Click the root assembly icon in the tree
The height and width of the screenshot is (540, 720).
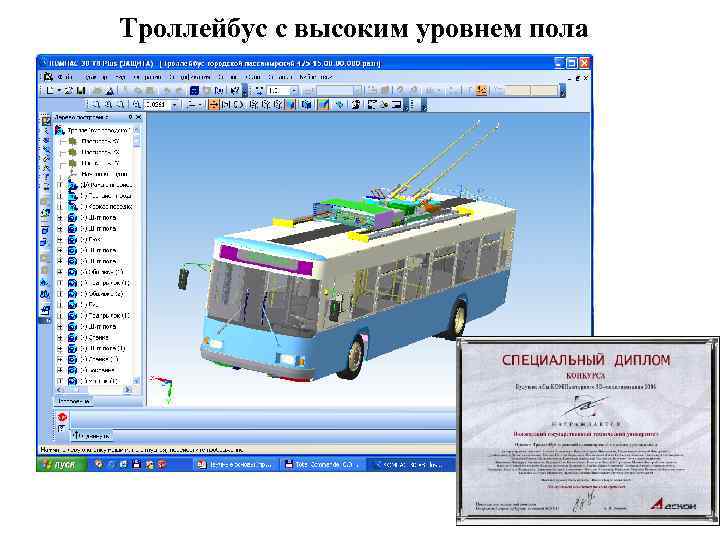(59, 130)
